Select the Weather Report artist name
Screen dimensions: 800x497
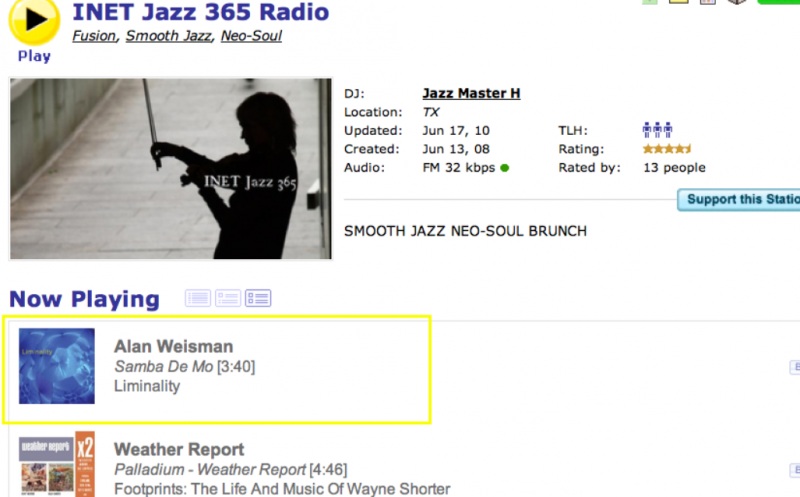click(x=179, y=450)
